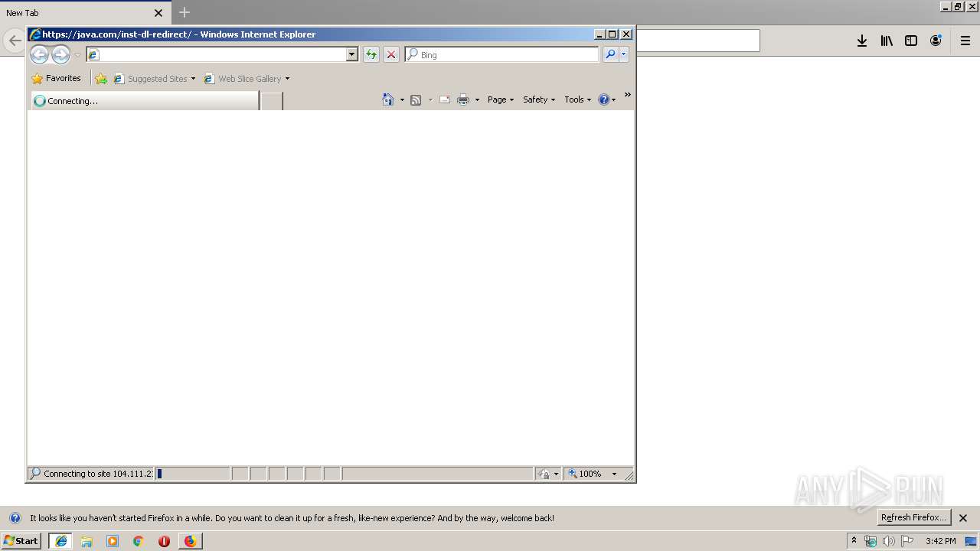Viewport: 980px width, 551px height.
Task: Open the Tools menu
Action: point(578,99)
